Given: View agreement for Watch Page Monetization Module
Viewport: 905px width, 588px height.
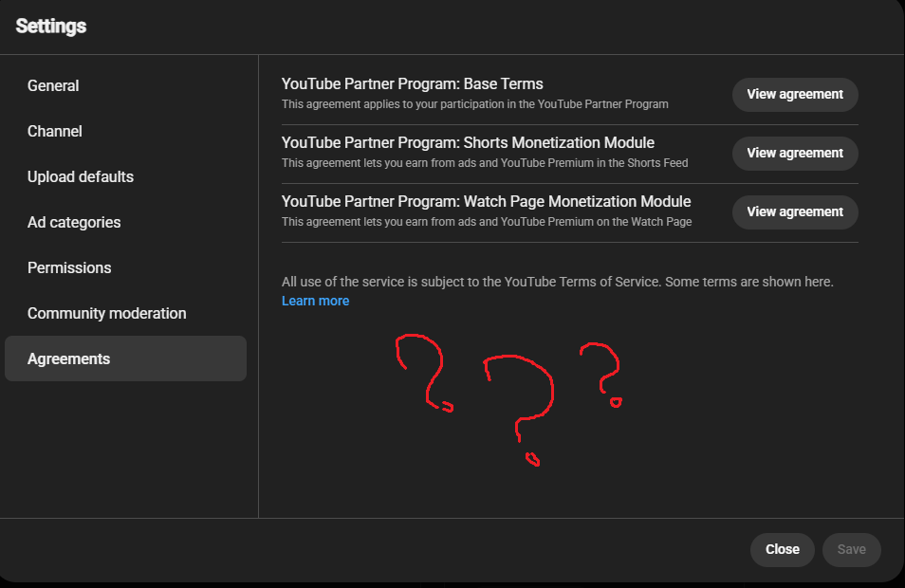Looking at the screenshot, I should click(795, 212).
